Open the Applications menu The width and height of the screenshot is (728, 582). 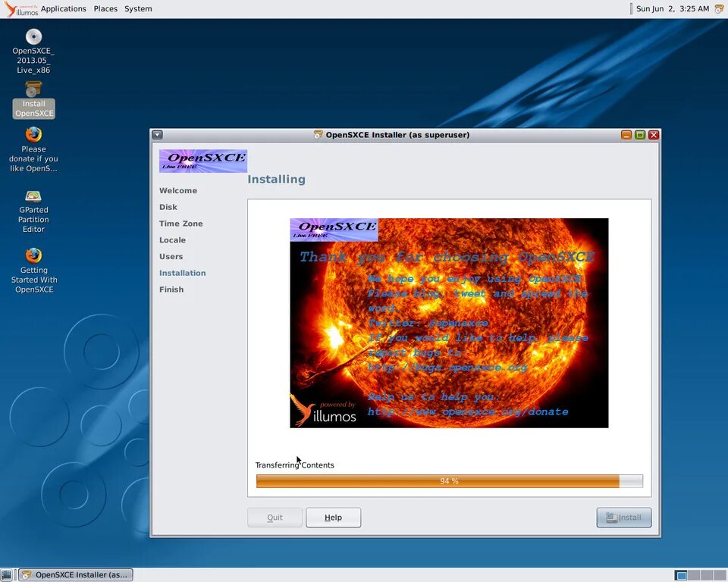(x=64, y=9)
